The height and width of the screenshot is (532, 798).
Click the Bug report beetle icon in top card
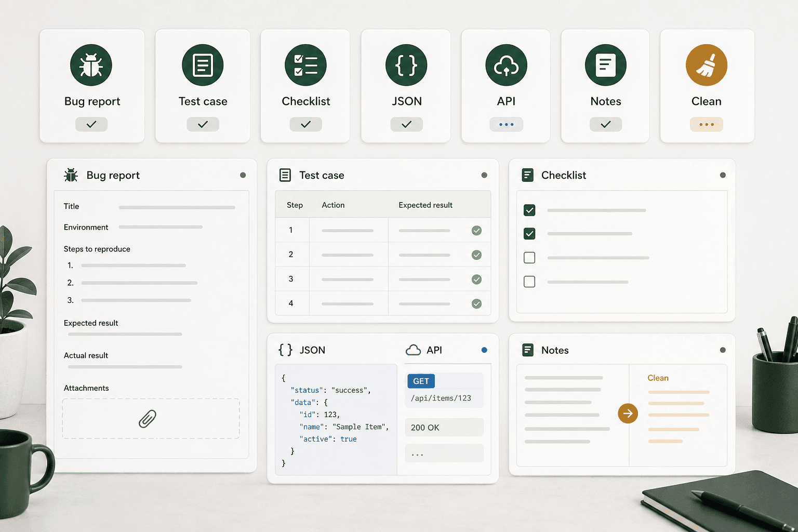tap(91, 65)
